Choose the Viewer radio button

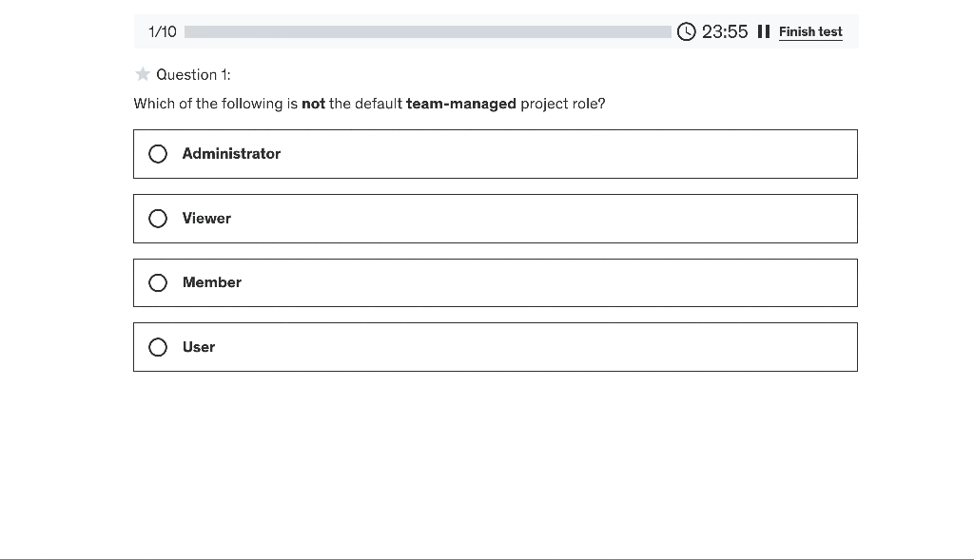pyautogui.click(x=158, y=219)
